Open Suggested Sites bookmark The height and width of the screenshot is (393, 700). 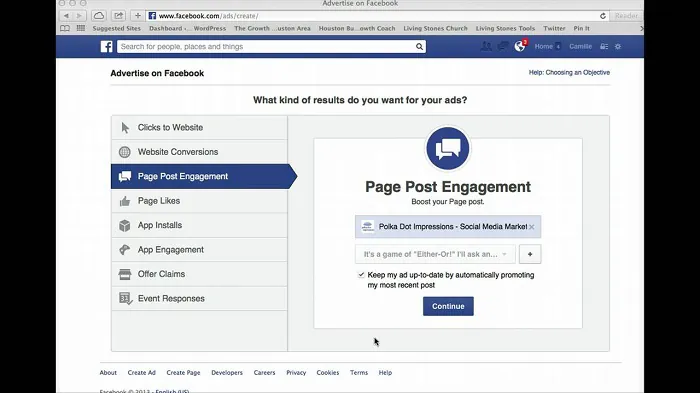(x=117, y=28)
